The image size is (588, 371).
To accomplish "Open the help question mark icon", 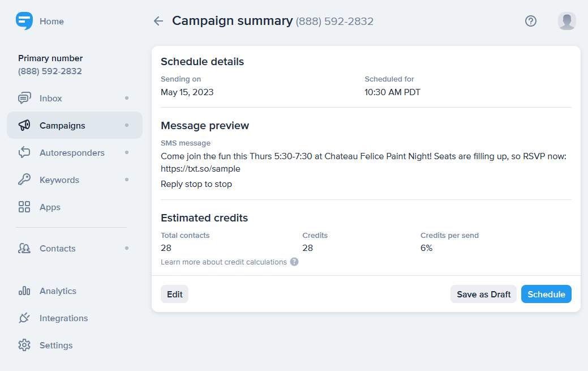I will (x=531, y=21).
